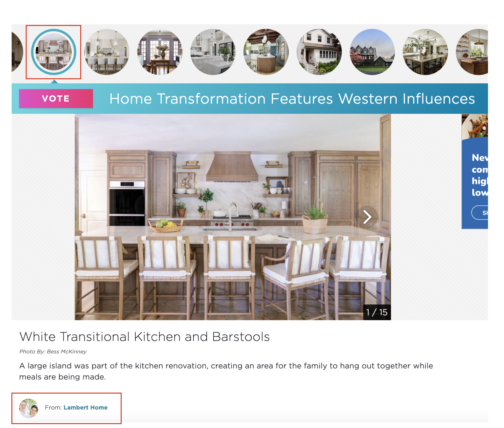The height and width of the screenshot is (428, 504).
Task: Click the White Transitional Kitchen and Barstools title
Action: [x=145, y=337]
